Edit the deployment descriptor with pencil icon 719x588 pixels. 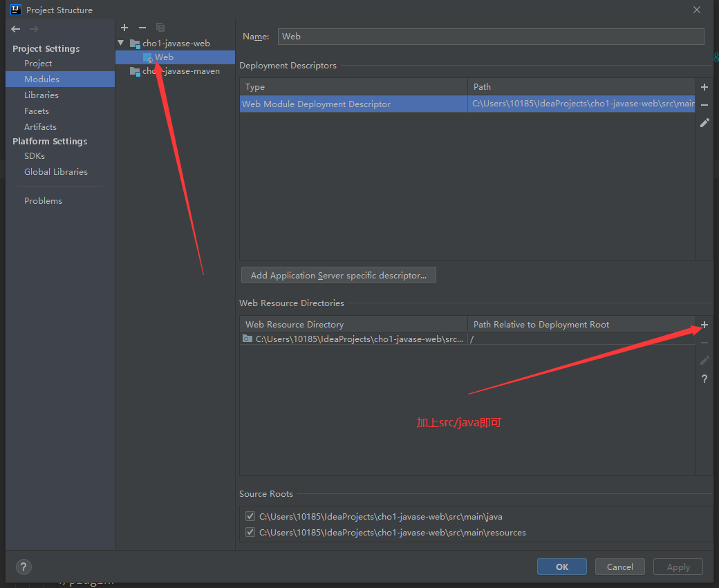pyautogui.click(x=704, y=123)
